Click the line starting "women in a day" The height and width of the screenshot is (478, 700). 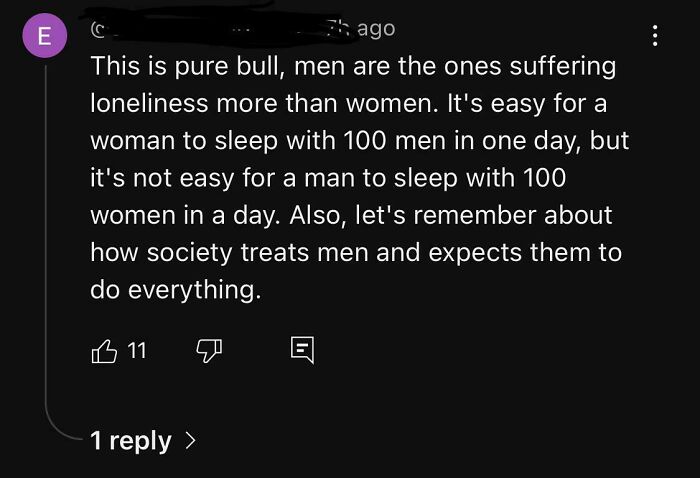tap(351, 215)
